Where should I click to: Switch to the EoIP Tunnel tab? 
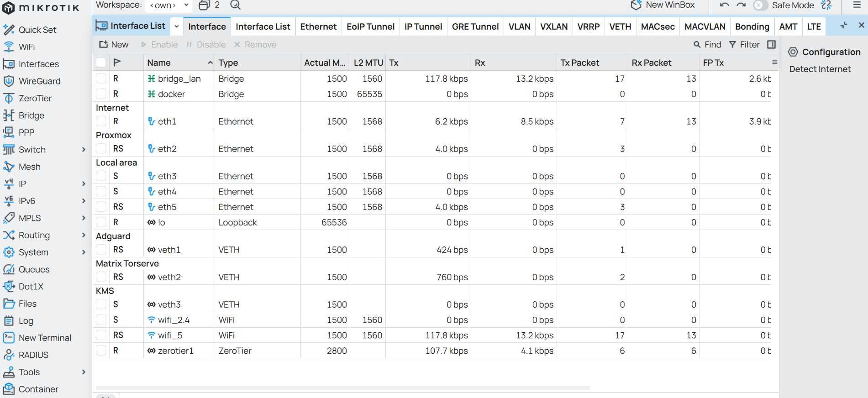point(370,26)
